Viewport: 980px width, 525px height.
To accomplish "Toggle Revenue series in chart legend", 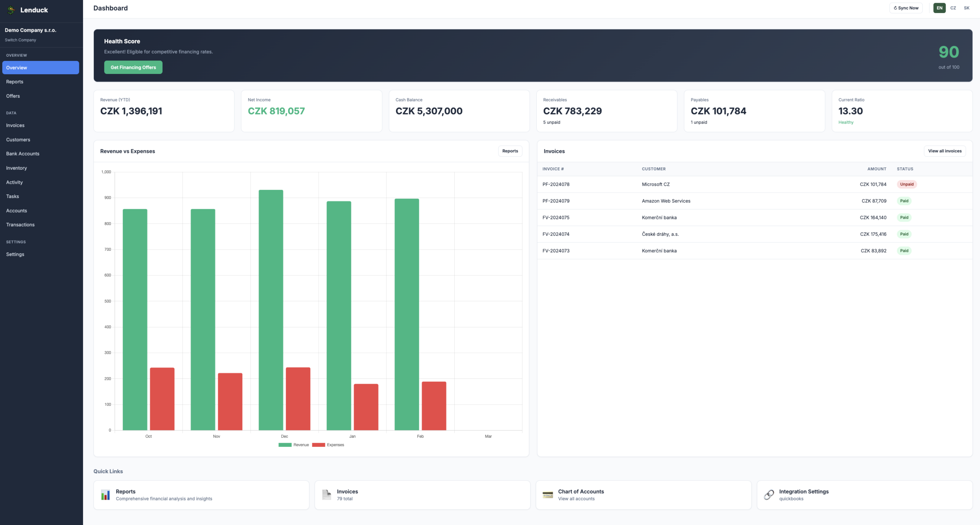I will pos(294,445).
